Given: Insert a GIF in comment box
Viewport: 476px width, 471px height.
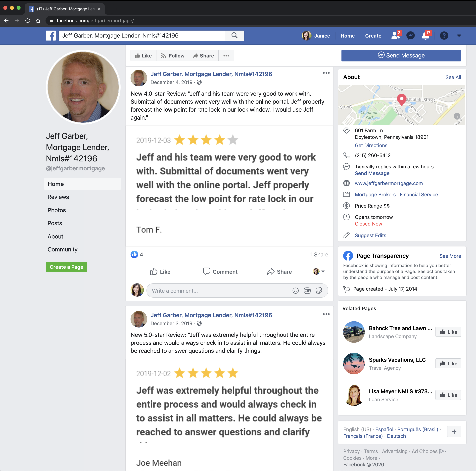Looking at the screenshot, I should pos(307,291).
